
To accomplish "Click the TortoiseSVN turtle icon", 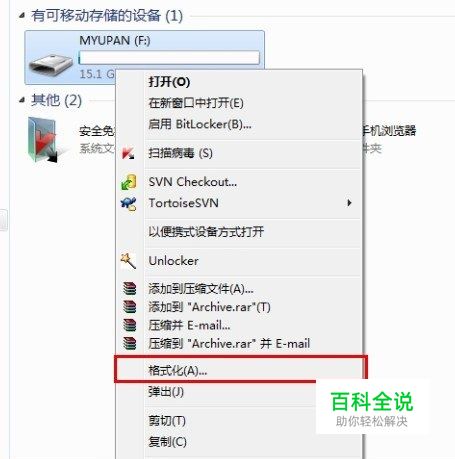I will [x=129, y=203].
